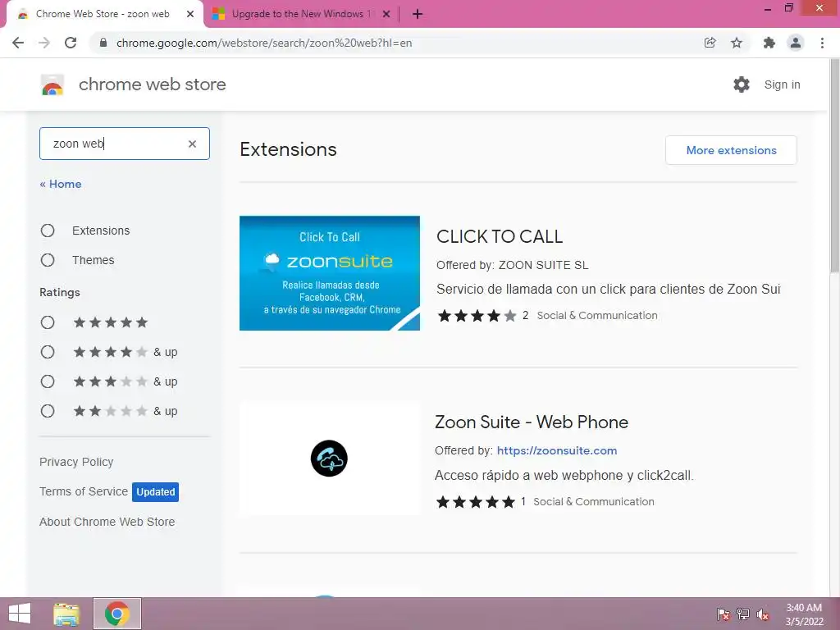Go back to the previous page
840x630 pixels.
(x=18, y=43)
